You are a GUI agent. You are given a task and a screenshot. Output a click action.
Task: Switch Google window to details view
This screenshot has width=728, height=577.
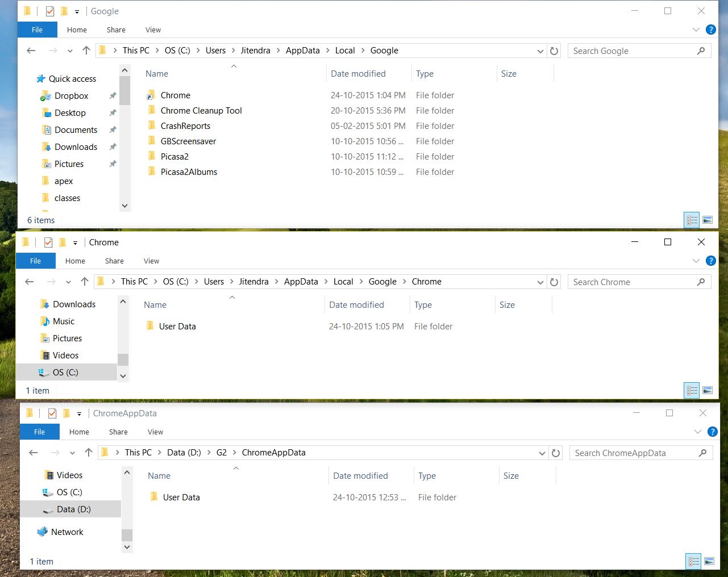[x=692, y=220]
